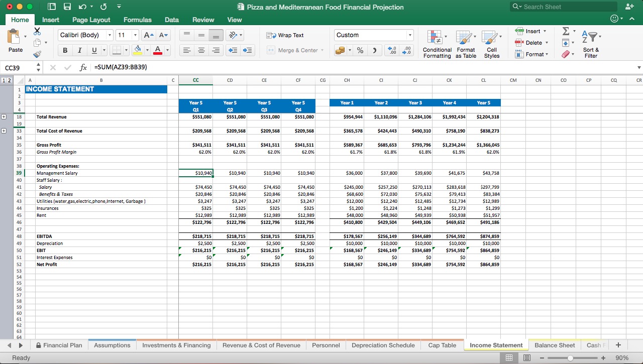Viewport: 643px width, 364px height.
Task: Center text horizontally
Action: (x=201, y=50)
